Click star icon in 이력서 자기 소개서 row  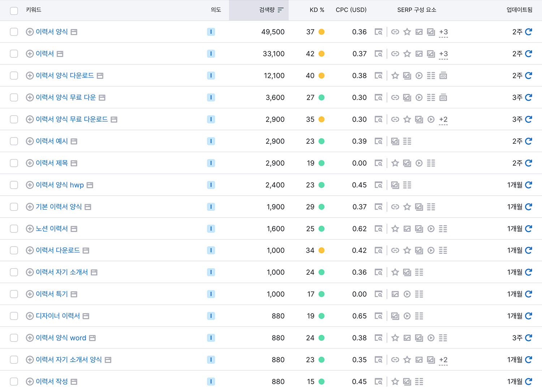[x=395, y=272]
